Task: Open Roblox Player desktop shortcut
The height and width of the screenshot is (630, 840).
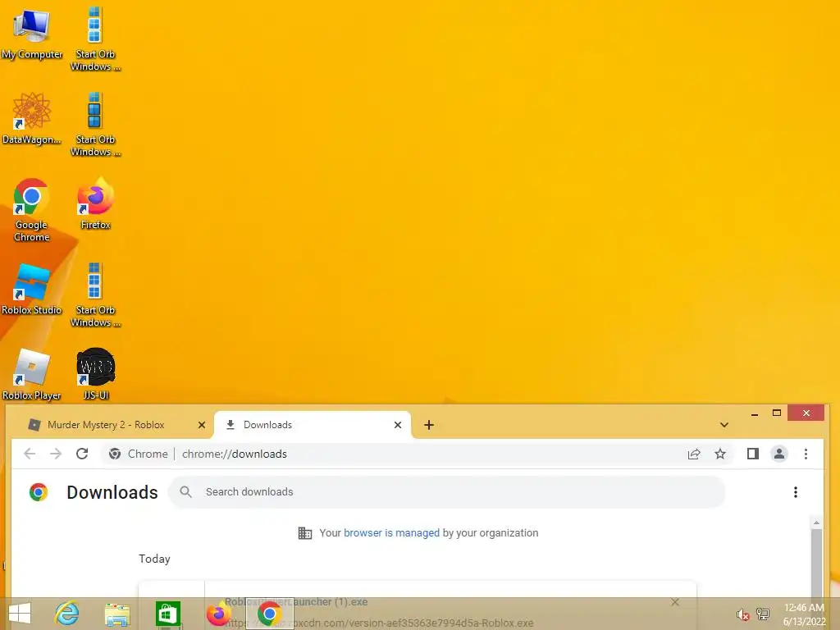Action: pos(32,374)
